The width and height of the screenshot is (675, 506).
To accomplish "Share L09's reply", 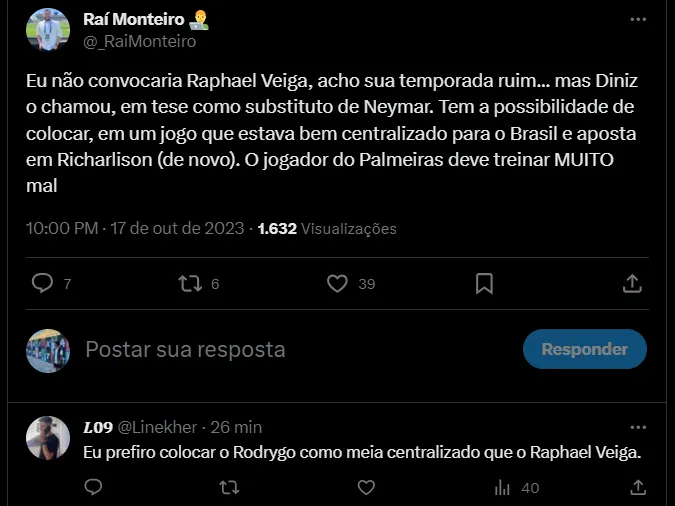I will 634,488.
